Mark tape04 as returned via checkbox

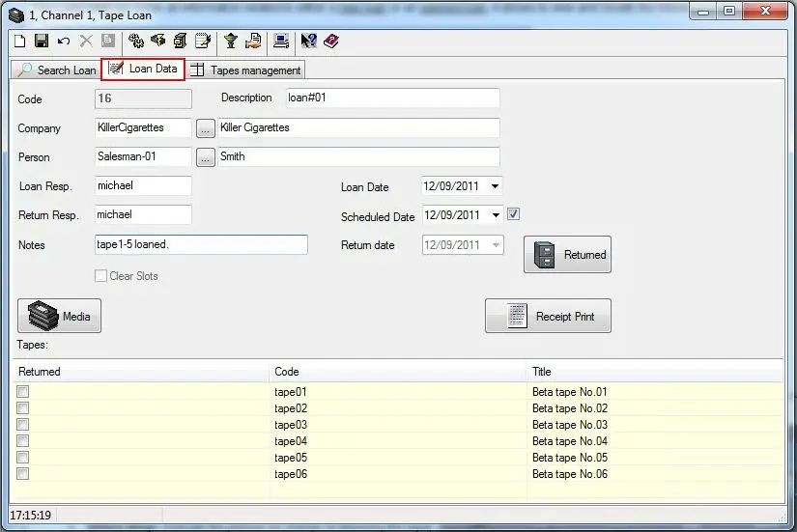[23, 441]
